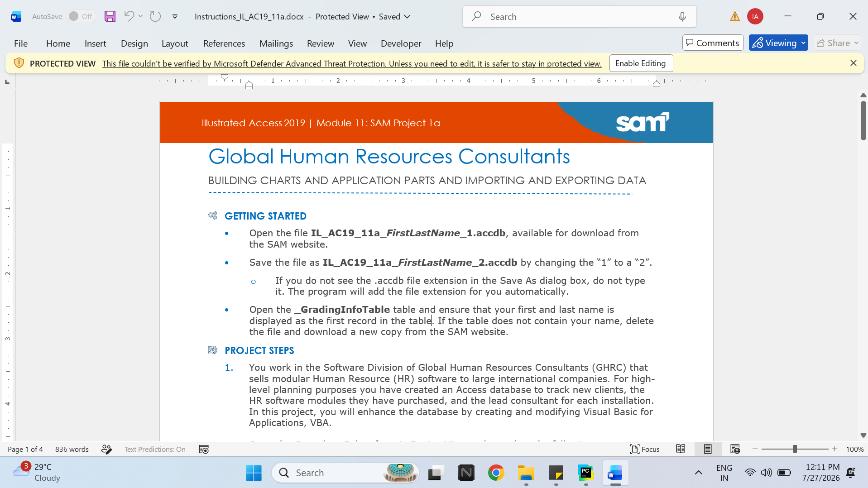868x488 pixels.
Task: Open the Wi-Fi network icon
Action: [750, 473]
